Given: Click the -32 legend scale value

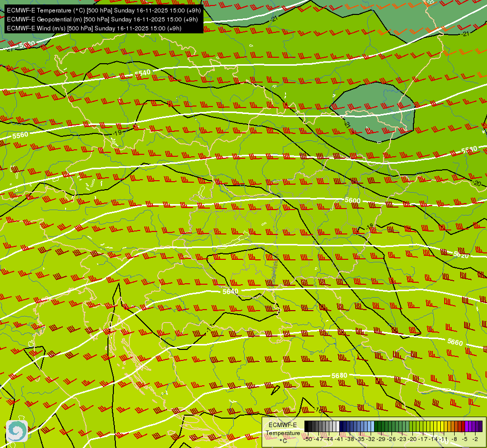Looking at the screenshot, I should click(371, 440).
